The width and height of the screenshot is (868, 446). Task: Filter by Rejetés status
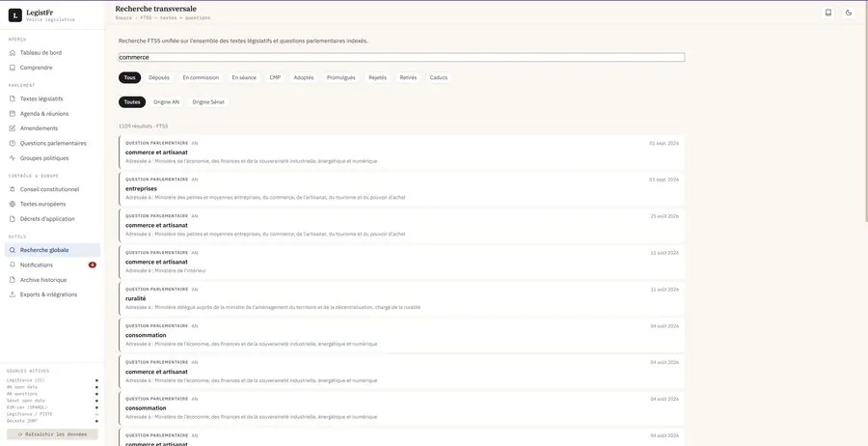(x=377, y=78)
